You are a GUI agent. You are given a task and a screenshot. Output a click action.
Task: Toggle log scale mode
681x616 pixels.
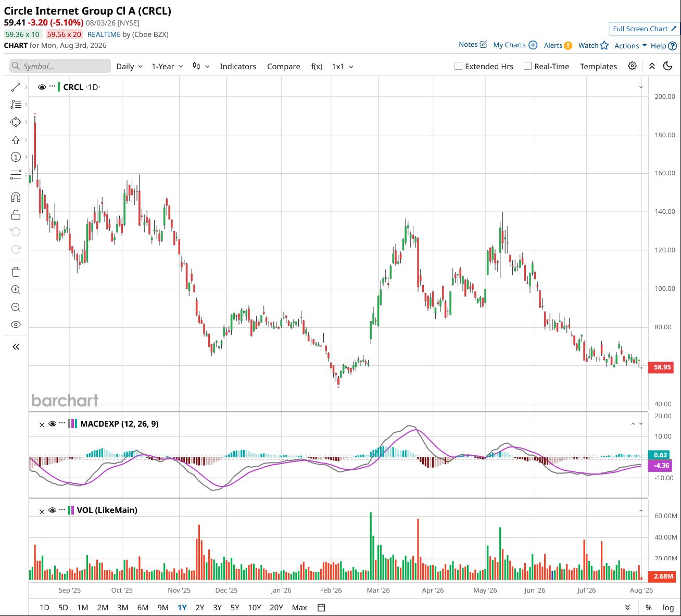point(668,608)
